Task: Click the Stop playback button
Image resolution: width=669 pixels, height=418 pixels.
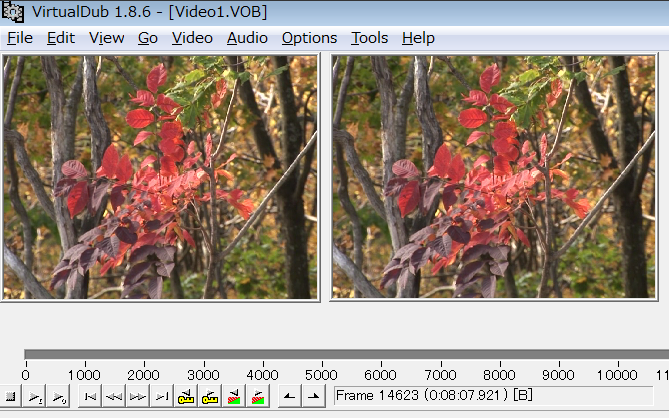Action: point(10,397)
